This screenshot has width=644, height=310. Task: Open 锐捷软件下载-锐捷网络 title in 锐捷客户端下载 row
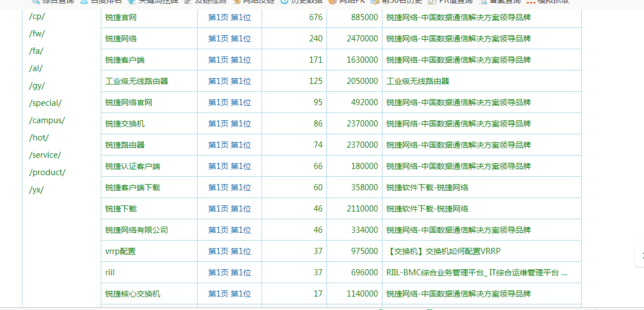[427, 187]
